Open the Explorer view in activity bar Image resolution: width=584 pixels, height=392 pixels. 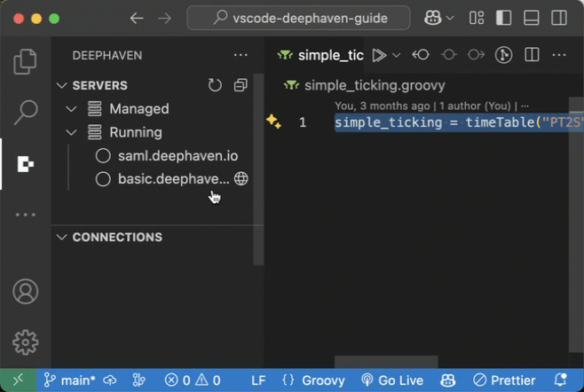[26, 62]
